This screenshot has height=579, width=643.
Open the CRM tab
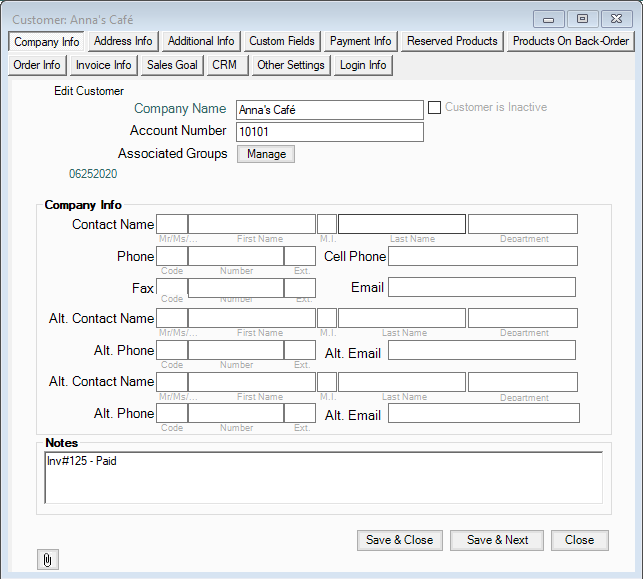point(224,65)
